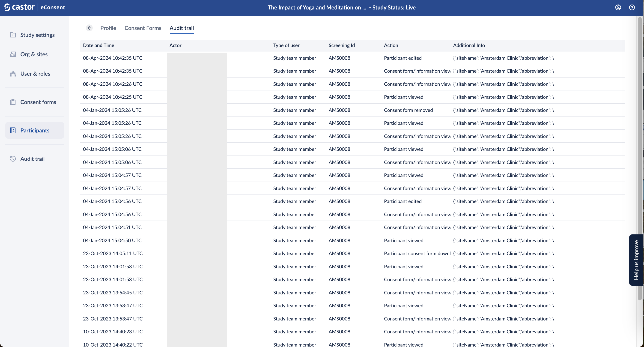
Task: Click Participant viewed at 23-Oct-2023 13:53:47
Action: (x=403, y=305)
